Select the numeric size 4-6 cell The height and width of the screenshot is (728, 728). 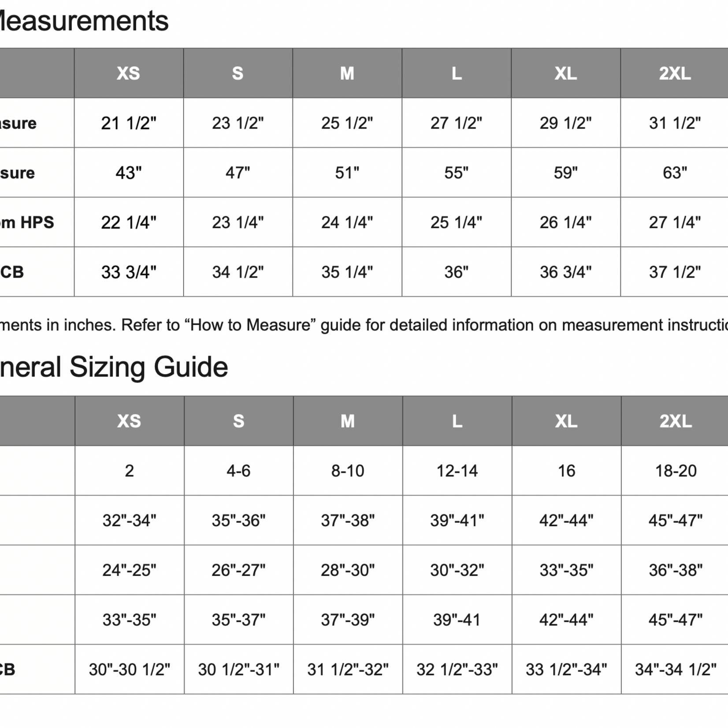click(x=238, y=471)
